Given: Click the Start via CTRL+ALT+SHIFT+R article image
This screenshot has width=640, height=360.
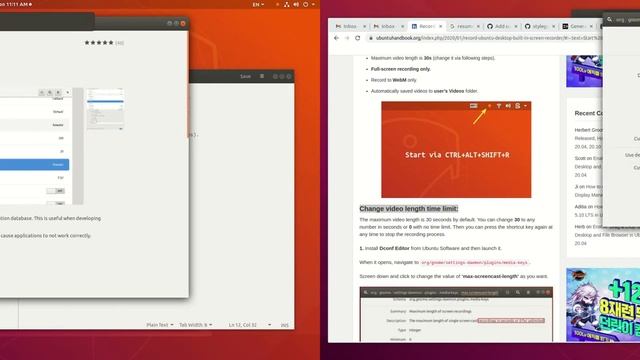Looking at the screenshot, I should click(x=456, y=149).
